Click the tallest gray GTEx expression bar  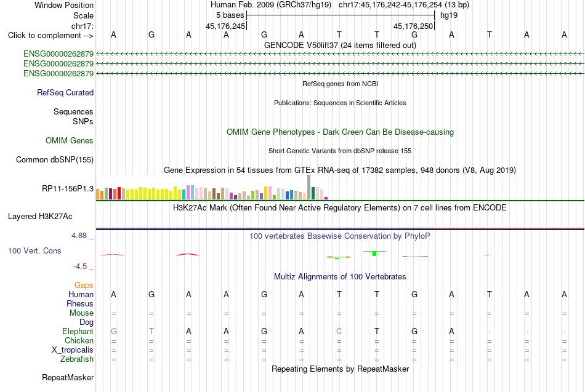309,187
